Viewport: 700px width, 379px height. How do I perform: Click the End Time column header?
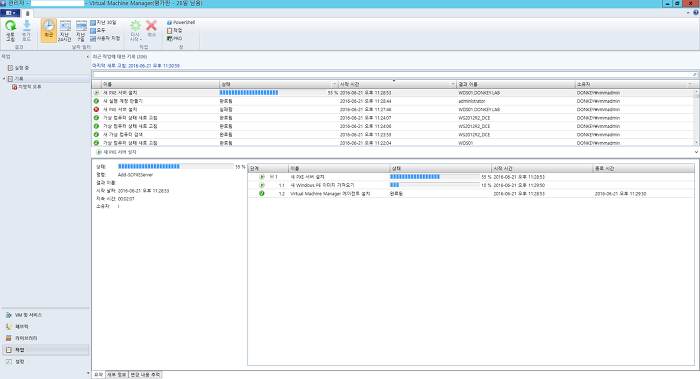[643, 168]
